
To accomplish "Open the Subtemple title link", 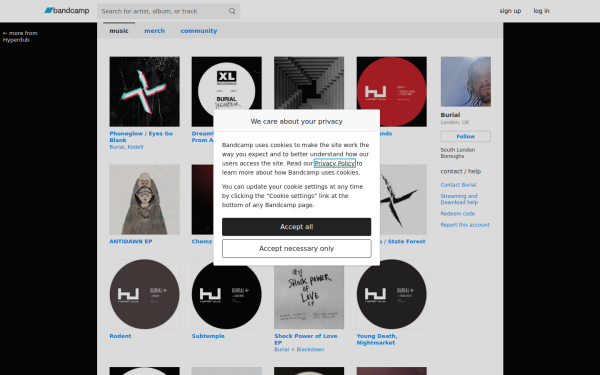I will pos(208,336).
